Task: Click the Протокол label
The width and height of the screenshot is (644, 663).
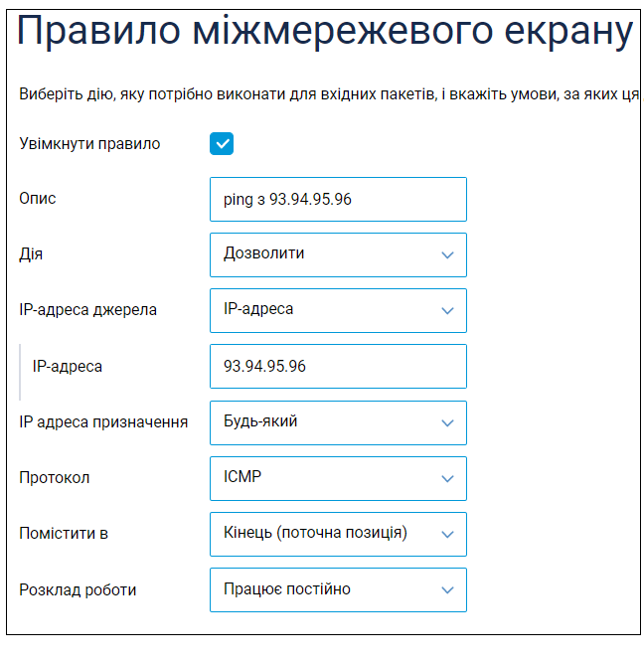Action: click(x=55, y=478)
